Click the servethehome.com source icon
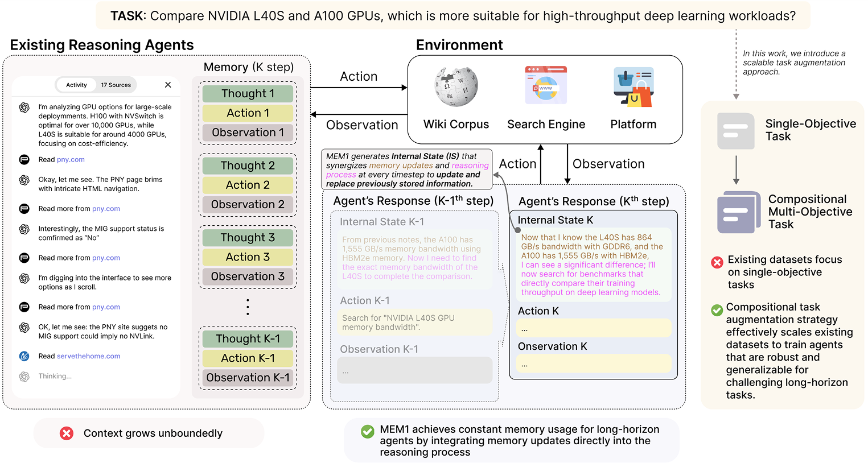This screenshot has width=868, height=463. 24,357
